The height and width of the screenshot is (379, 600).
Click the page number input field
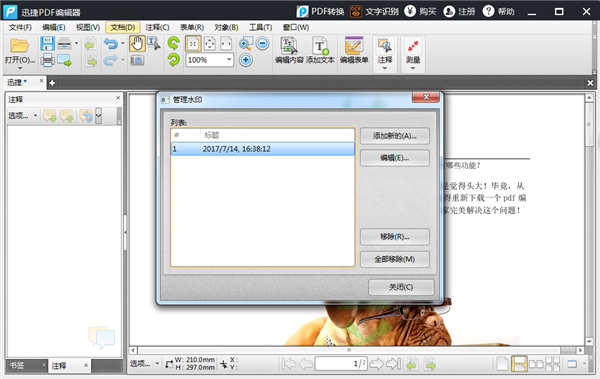pyautogui.click(x=341, y=364)
